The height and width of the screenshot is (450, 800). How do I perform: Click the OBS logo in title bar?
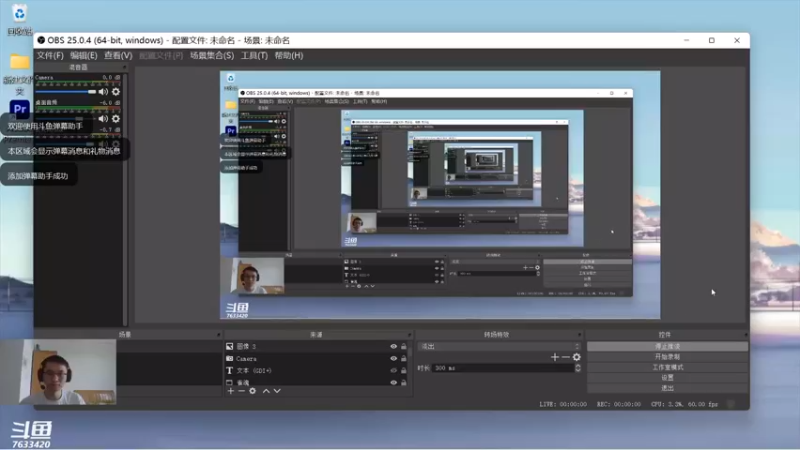click(41, 40)
